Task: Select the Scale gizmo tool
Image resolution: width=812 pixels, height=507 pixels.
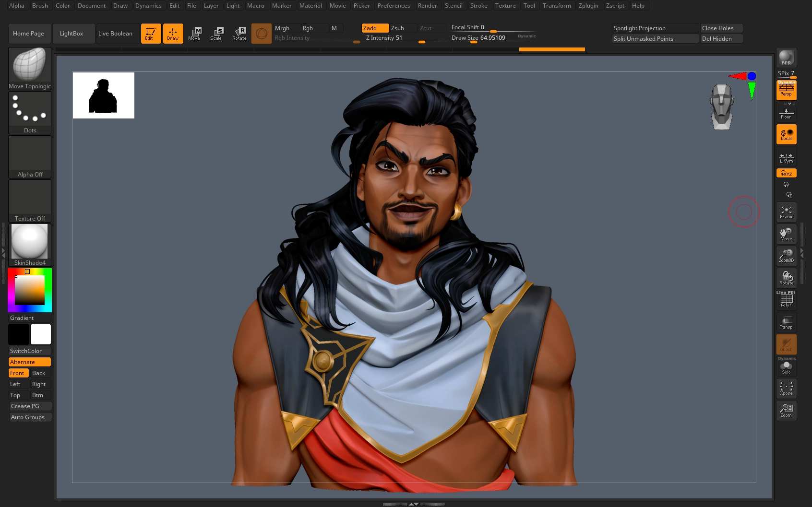Action: click(216, 34)
